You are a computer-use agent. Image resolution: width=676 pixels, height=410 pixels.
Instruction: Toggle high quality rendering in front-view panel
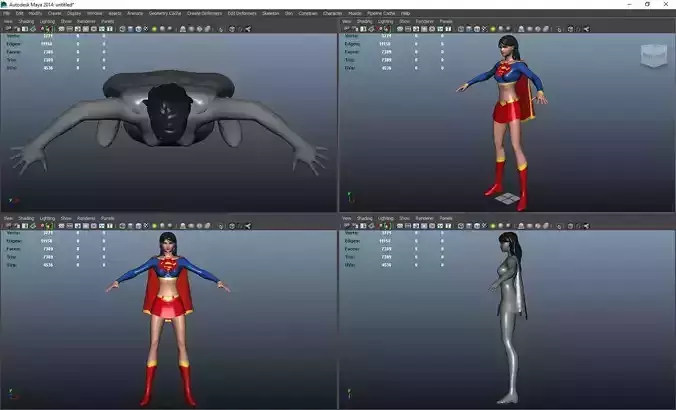click(x=170, y=225)
